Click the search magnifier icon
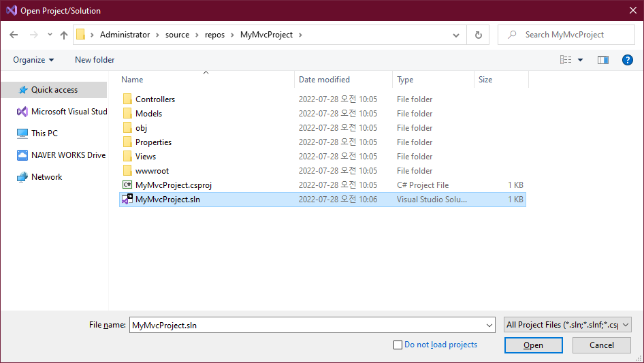The image size is (644, 363). 512,35
